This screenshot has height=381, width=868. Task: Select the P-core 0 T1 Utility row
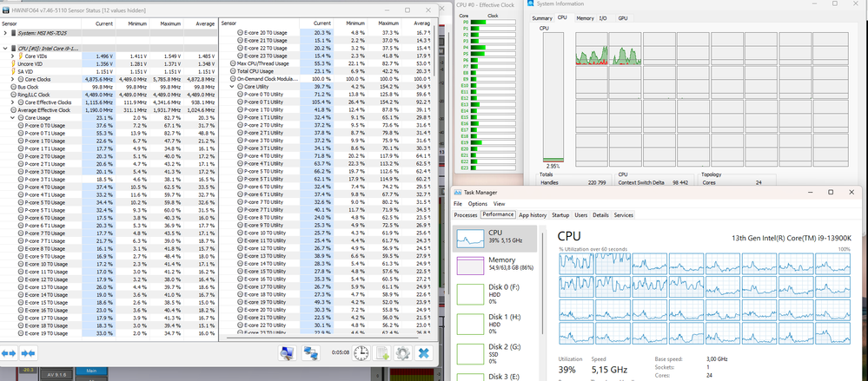[x=327, y=102]
